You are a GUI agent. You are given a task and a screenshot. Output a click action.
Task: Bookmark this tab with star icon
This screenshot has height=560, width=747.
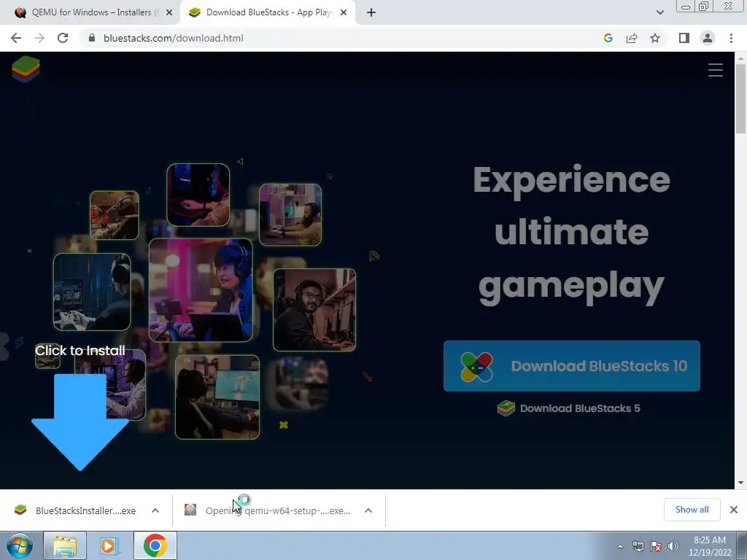[x=655, y=38]
